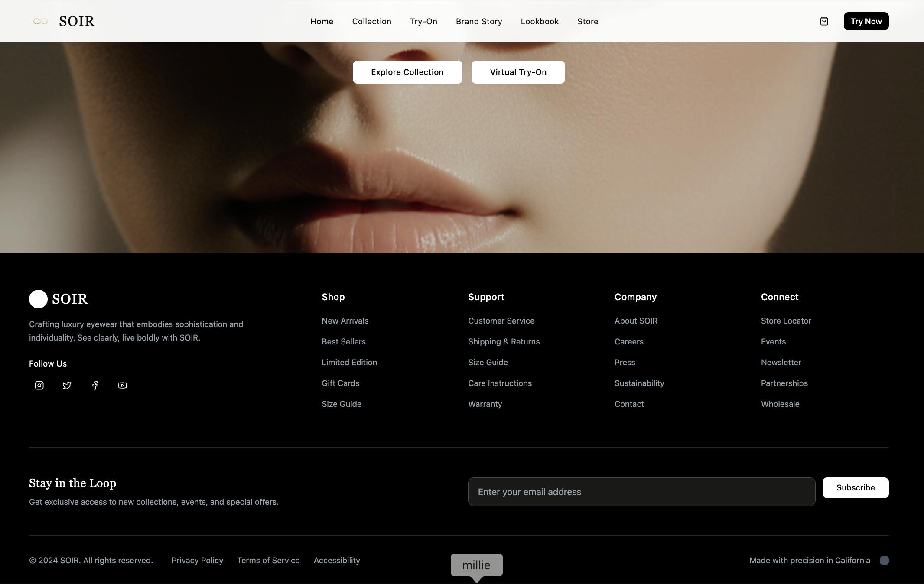The width and height of the screenshot is (924, 584).
Task: Open the Shipping & Returns link
Action: click(x=504, y=341)
